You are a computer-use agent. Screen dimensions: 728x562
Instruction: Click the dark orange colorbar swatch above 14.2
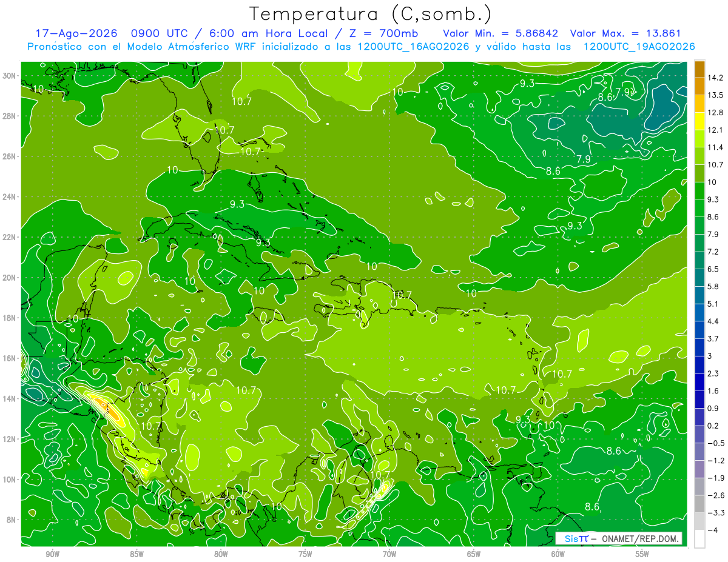tap(699, 69)
